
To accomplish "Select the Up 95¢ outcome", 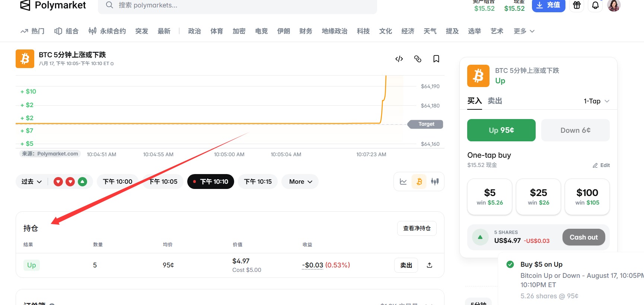I will point(501,130).
